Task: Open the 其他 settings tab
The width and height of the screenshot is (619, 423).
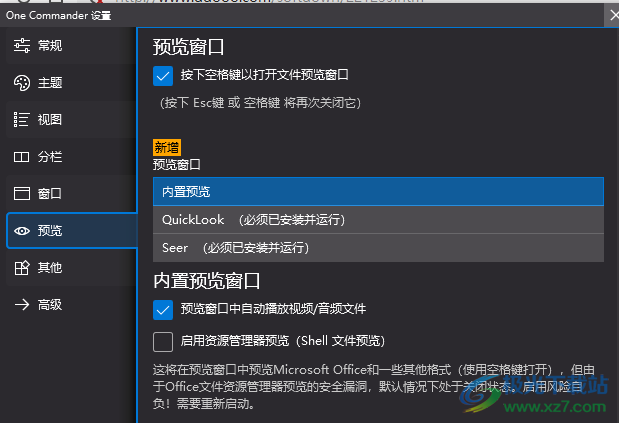Action: pyautogui.click(x=72, y=268)
